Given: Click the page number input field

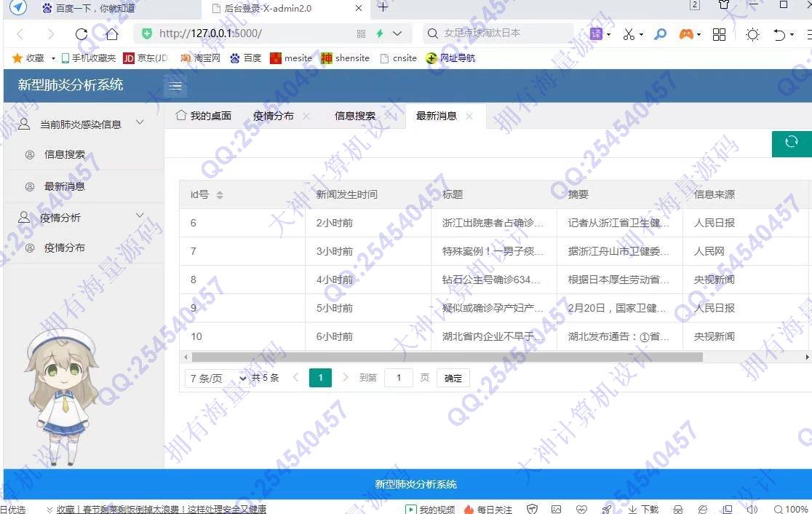Looking at the screenshot, I should coord(399,379).
